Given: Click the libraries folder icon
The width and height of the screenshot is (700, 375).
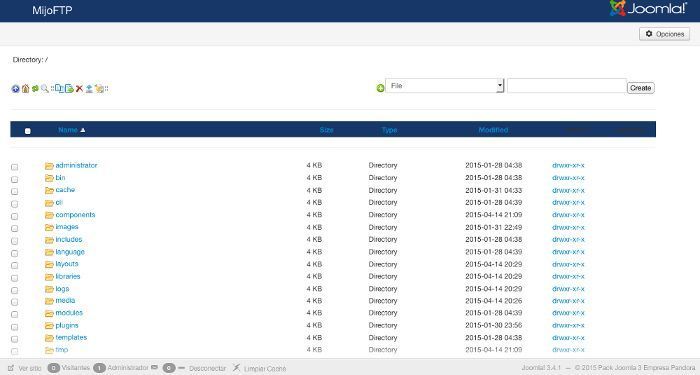Looking at the screenshot, I should click(x=49, y=277).
